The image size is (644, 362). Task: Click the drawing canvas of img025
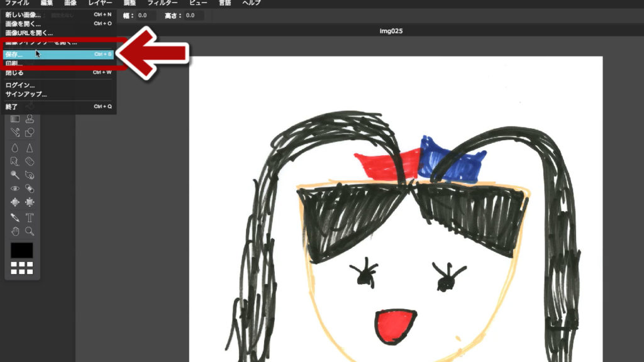tap(396, 209)
